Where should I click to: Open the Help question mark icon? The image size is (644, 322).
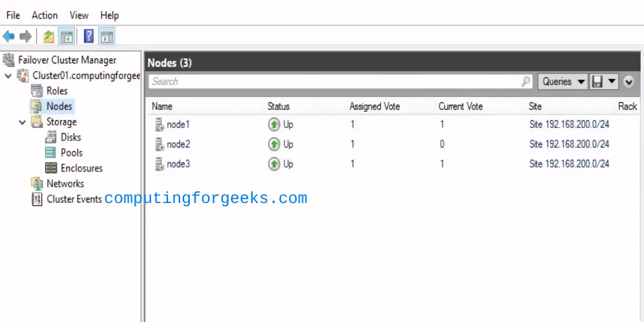(88, 36)
